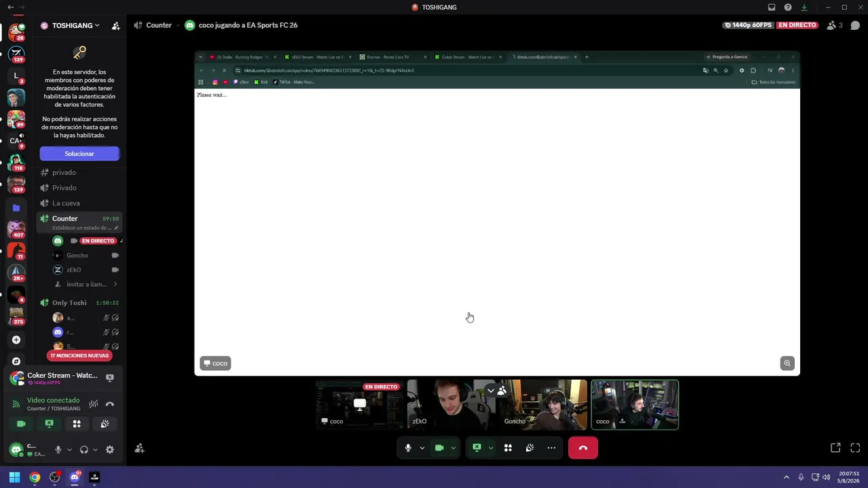
Task: Open the discover servers compass icon
Action: pyautogui.click(x=16, y=361)
